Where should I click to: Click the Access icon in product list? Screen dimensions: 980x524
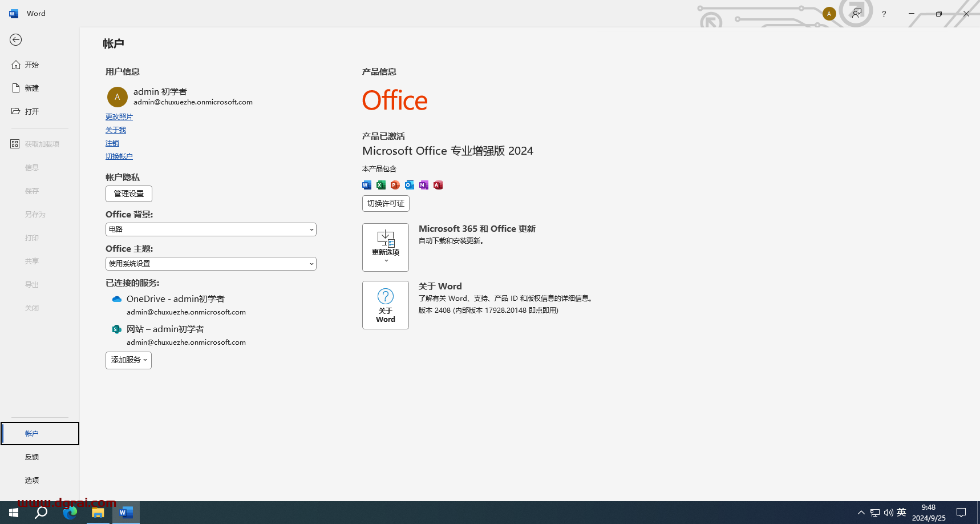(438, 184)
